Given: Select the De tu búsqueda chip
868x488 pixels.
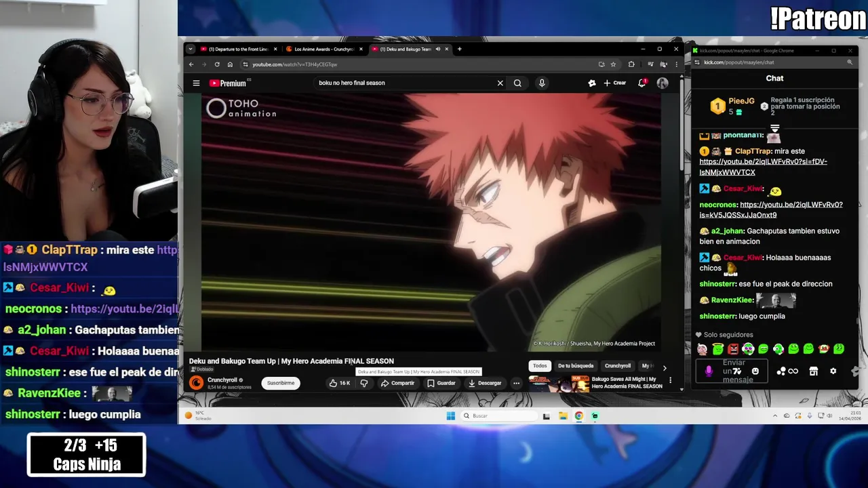Looking at the screenshot, I should [576, 366].
